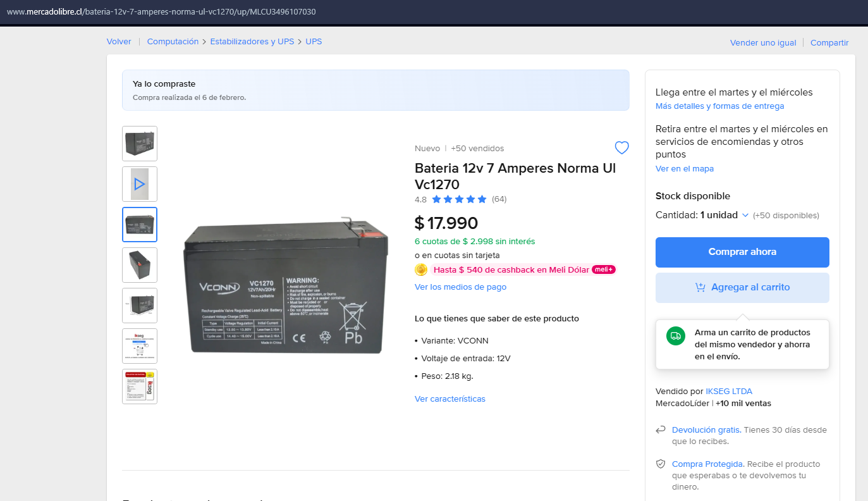Play the product video thumbnail
Screen dimensions: 868x501
140,184
